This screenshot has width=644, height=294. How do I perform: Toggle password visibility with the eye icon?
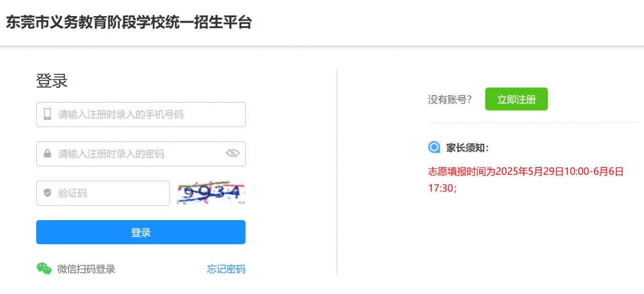pyautogui.click(x=232, y=153)
